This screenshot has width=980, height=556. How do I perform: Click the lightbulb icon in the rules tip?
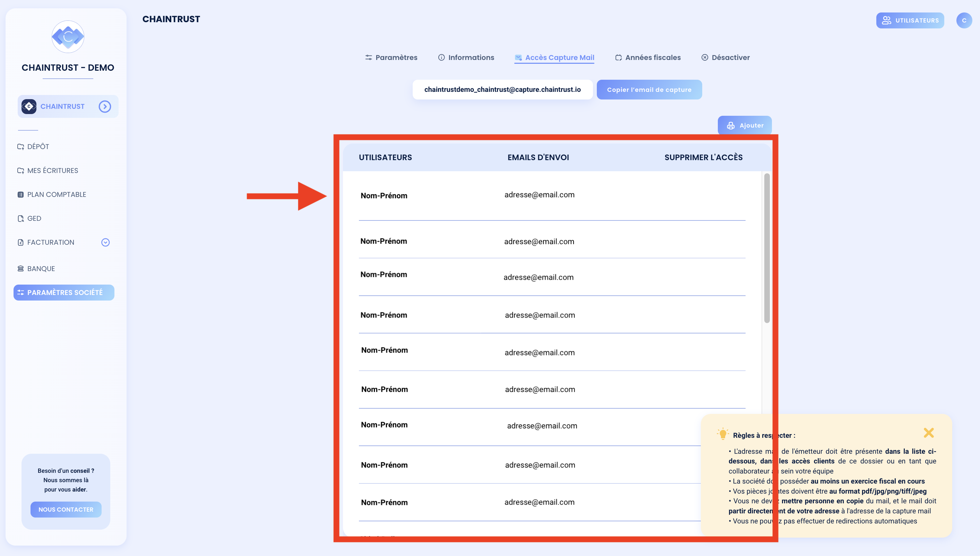723,434
